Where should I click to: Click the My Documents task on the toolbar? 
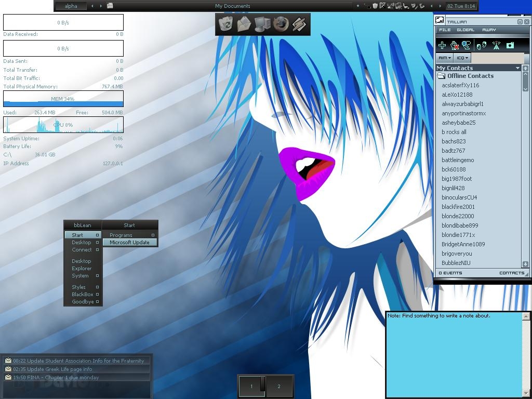coord(232,6)
